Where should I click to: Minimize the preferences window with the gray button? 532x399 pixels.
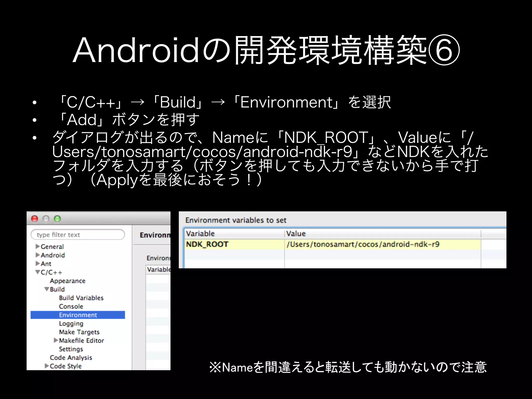[46, 219]
